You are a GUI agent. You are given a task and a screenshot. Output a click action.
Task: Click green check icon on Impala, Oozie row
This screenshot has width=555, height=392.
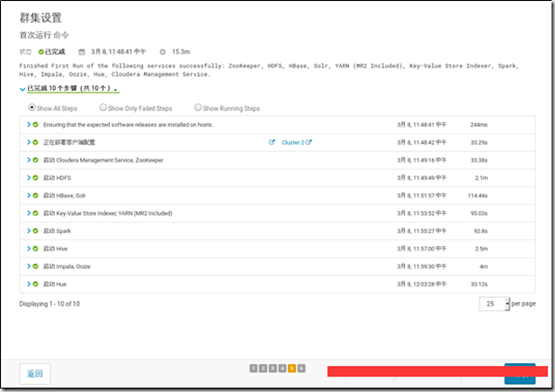[36, 266]
